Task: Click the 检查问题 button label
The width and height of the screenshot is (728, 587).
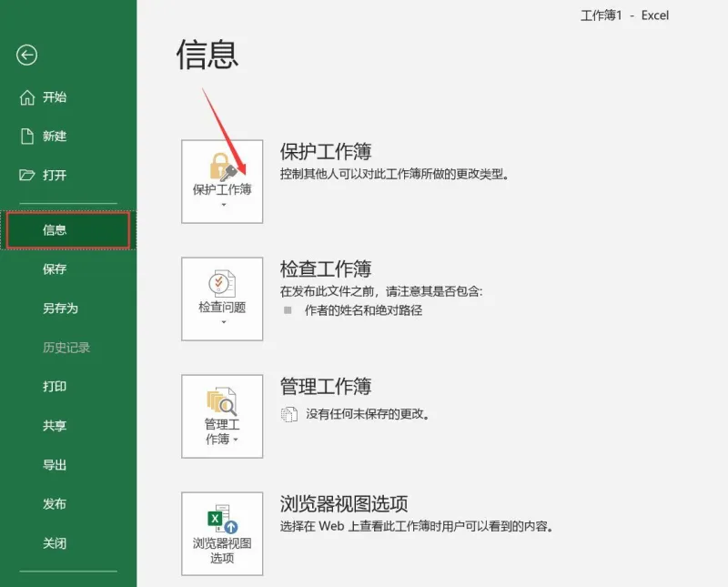Action: tap(222, 307)
